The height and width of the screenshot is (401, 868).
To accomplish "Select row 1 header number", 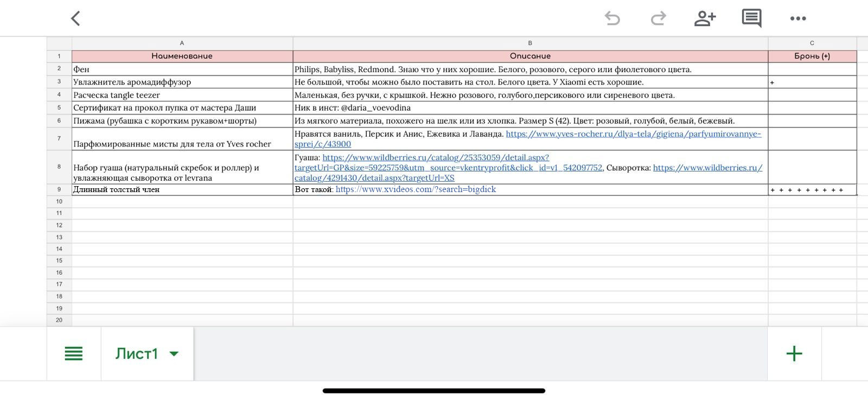I will [59, 56].
